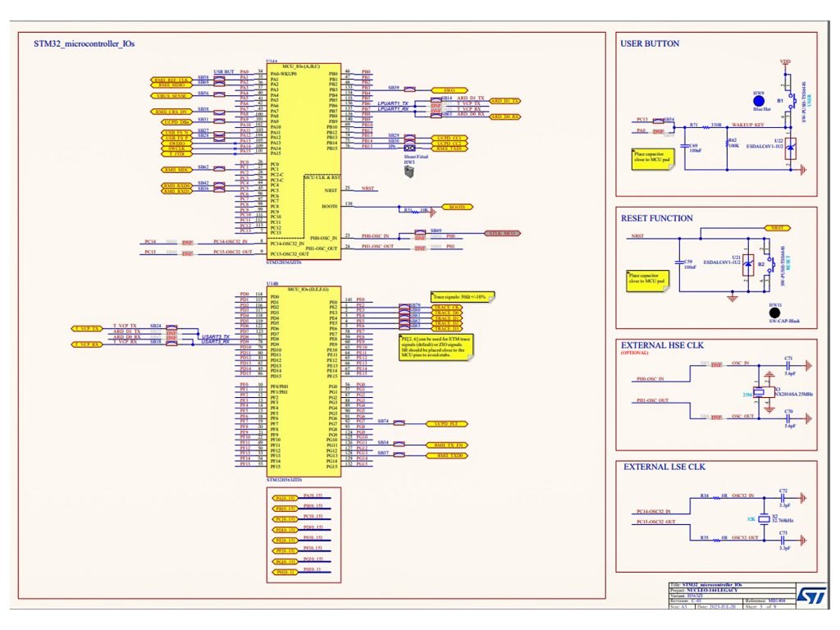
Task: Click the PH[0..1] bus port
Action: 285,572
